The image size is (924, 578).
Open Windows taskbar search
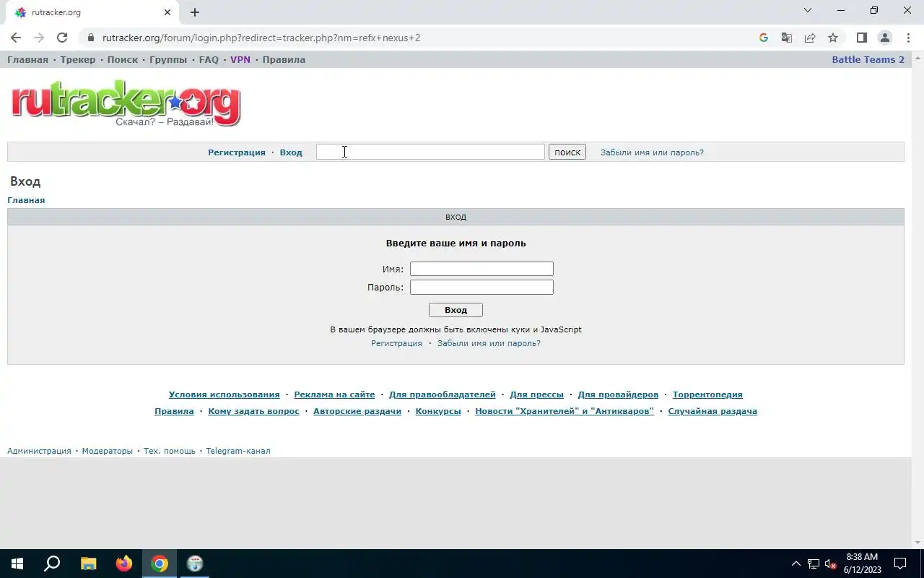click(x=52, y=564)
